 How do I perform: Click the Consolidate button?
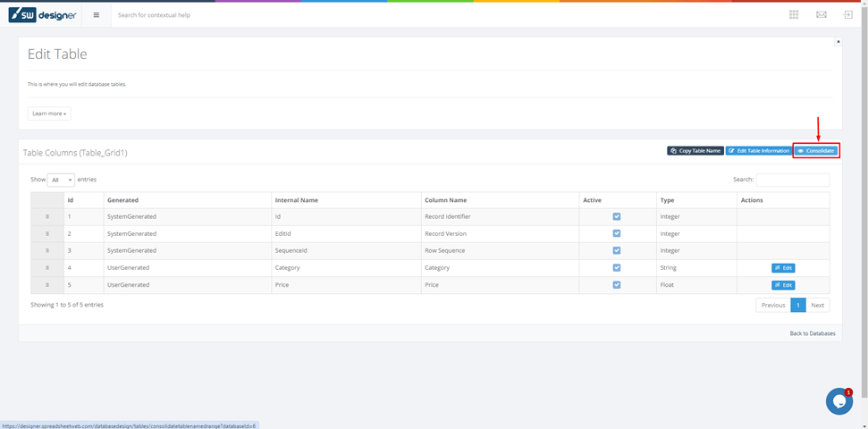816,151
